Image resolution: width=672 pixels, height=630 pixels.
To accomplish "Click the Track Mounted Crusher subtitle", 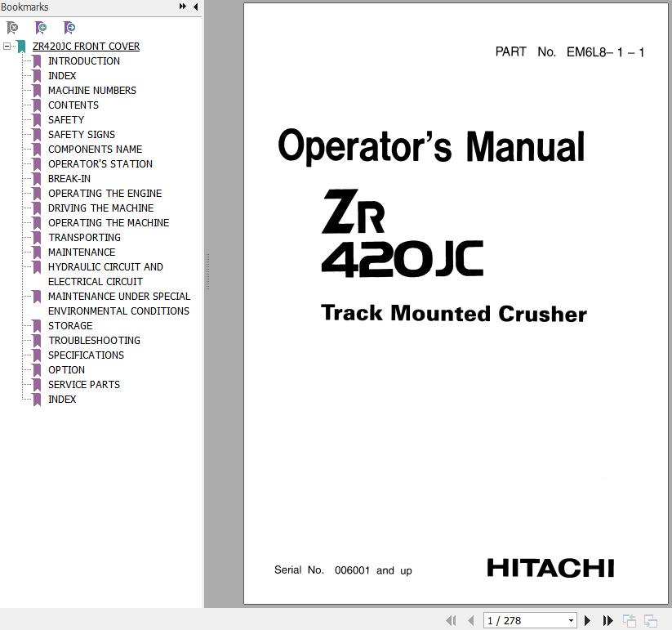I will pos(454,313).
